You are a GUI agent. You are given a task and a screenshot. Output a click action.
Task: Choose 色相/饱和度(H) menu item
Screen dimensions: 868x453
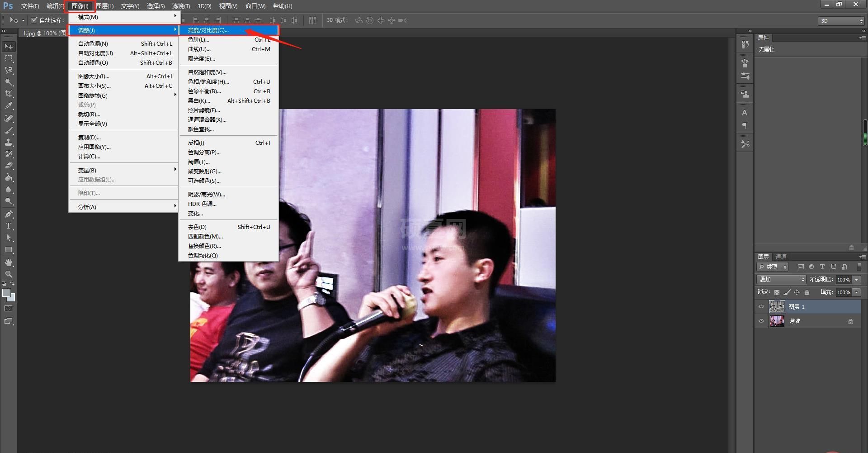[x=229, y=82]
